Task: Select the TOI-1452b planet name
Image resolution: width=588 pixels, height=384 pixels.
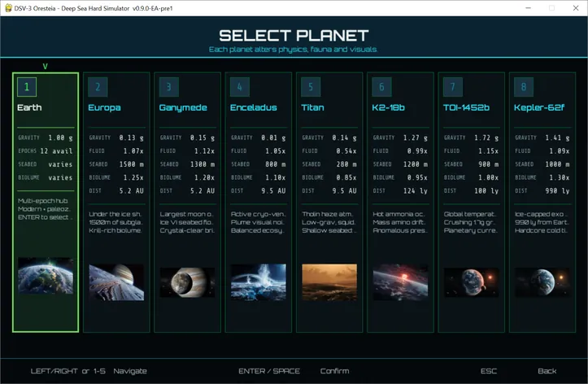Action: point(466,107)
